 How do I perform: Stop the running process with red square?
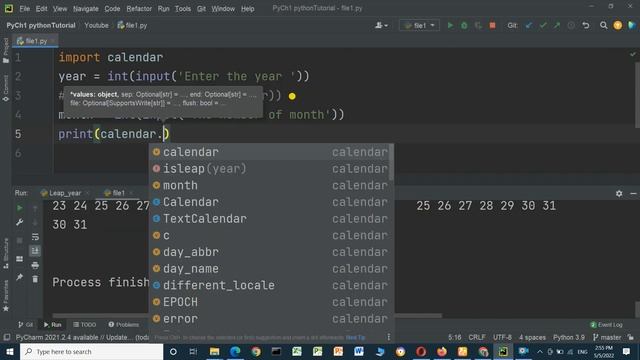click(492, 25)
